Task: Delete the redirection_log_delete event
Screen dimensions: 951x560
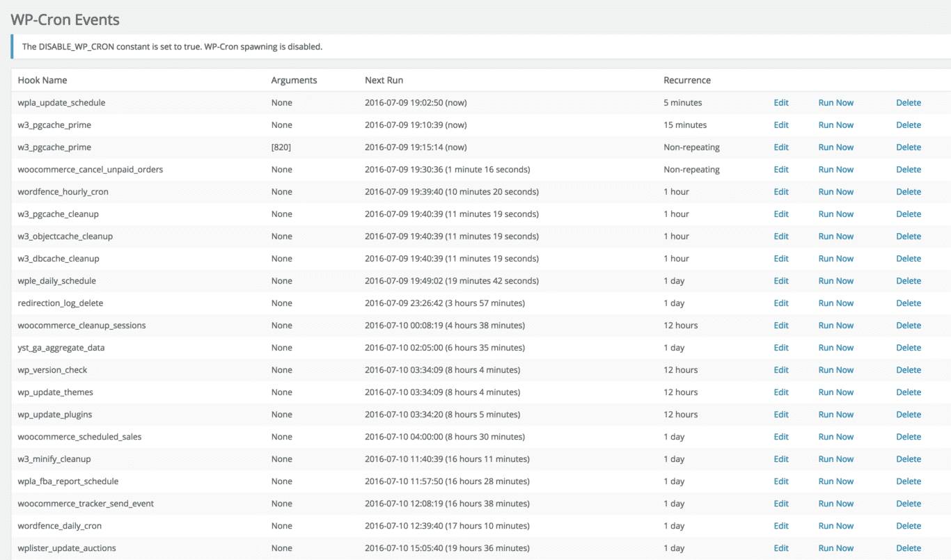Action: coord(908,303)
